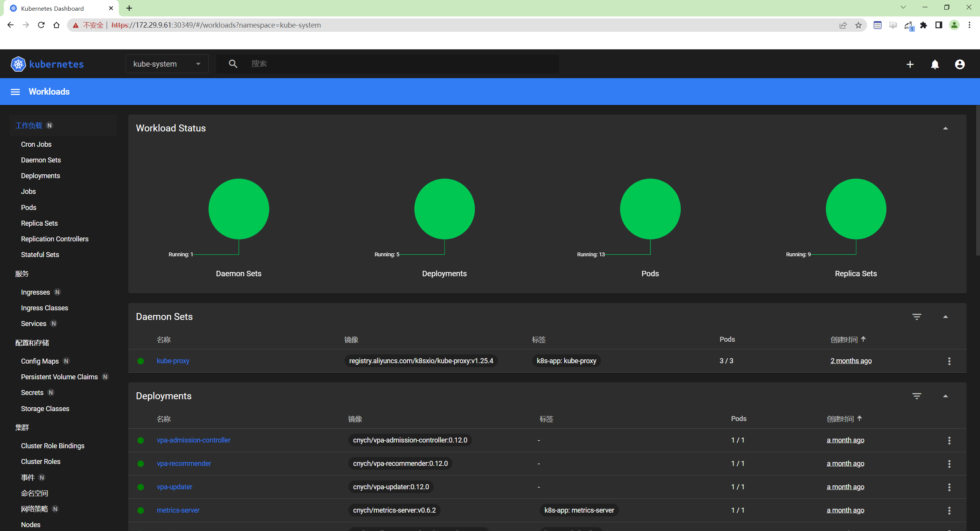Viewport: 980px width, 531px height.
Task: Click the Pods green status circle
Action: pos(650,209)
